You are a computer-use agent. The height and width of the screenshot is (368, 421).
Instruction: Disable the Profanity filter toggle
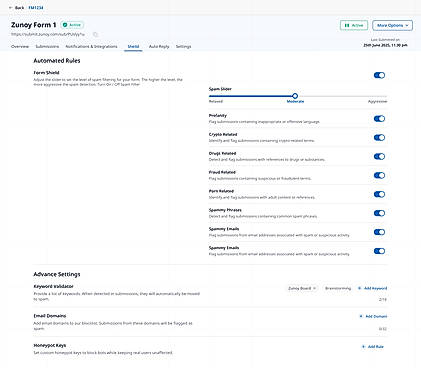tap(379, 119)
